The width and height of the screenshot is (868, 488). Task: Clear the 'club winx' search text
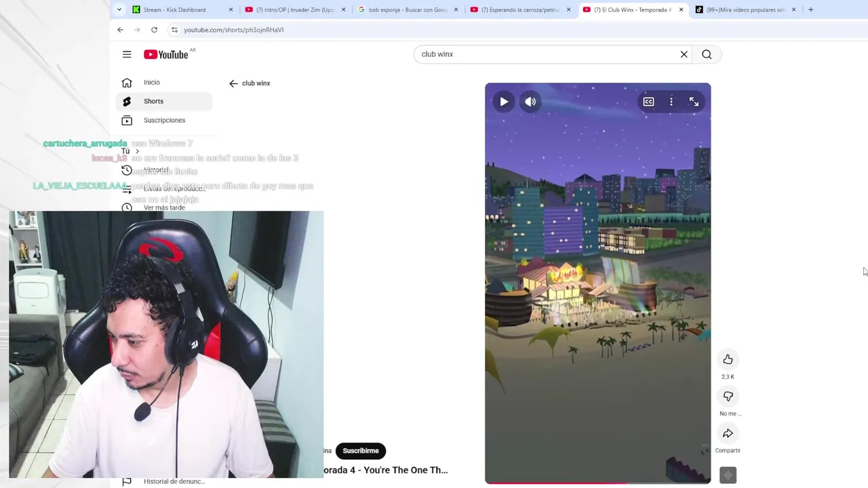684,54
